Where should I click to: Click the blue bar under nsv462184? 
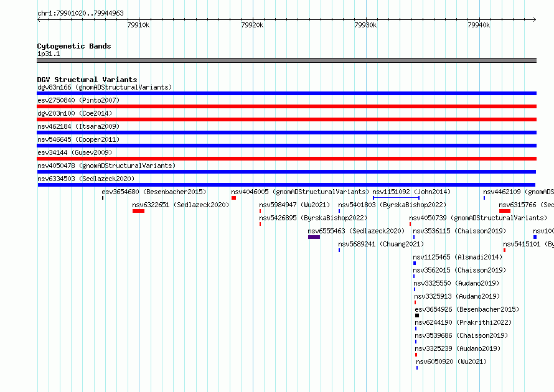[x=286, y=133]
